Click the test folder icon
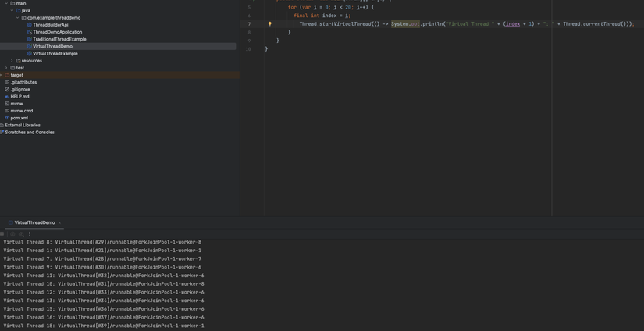Screen dimensions: 644x331 [12, 68]
